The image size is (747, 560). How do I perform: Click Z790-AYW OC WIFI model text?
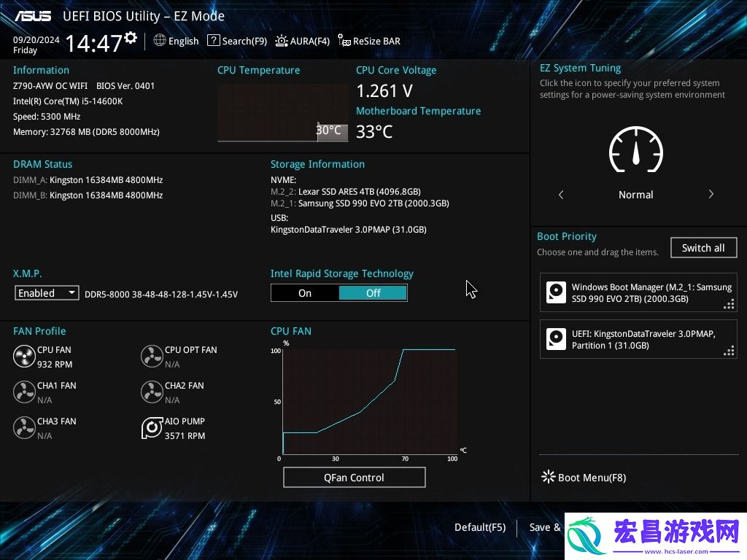(50, 86)
